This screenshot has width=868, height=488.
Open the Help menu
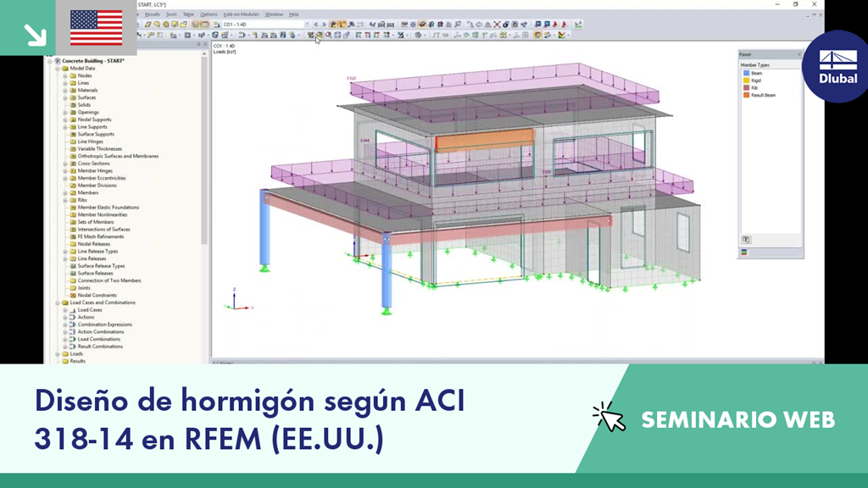coord(294,14)
